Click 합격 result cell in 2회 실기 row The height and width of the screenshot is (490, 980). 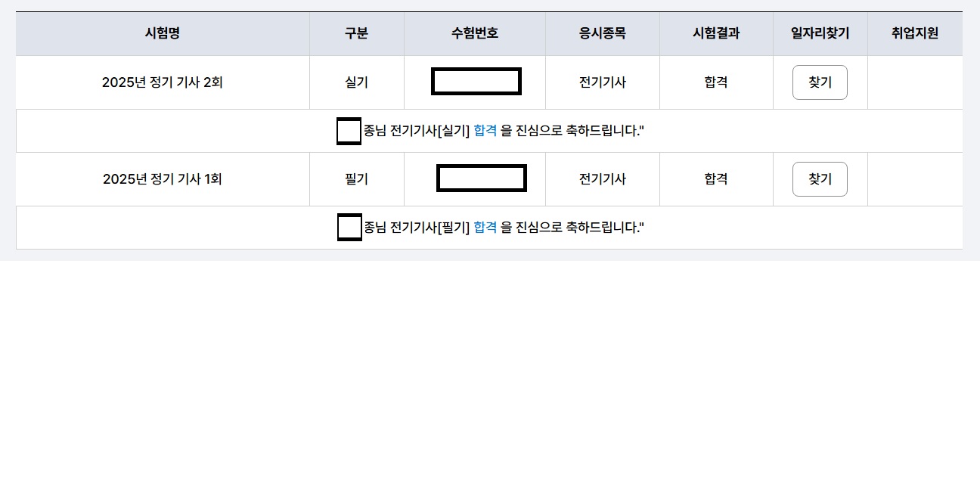pos(716,82)
